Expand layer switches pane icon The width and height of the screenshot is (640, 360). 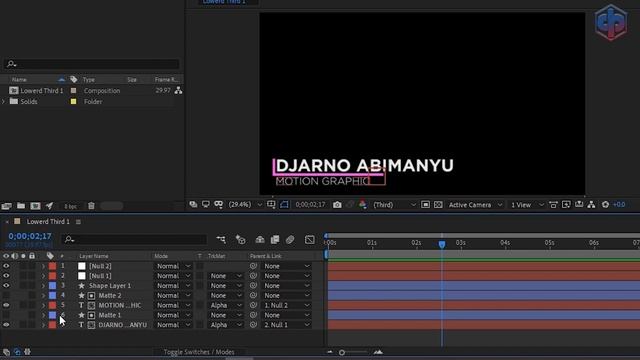pos(6,352)
